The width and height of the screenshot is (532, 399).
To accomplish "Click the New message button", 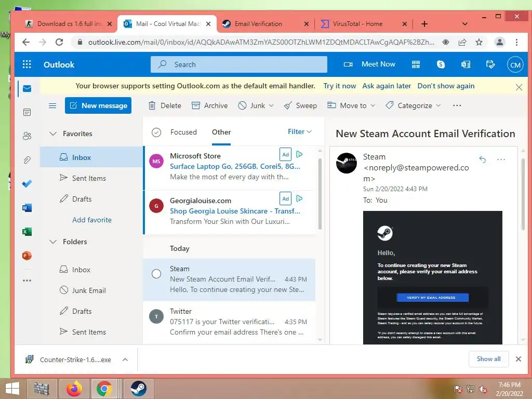I will coord(98,105).
